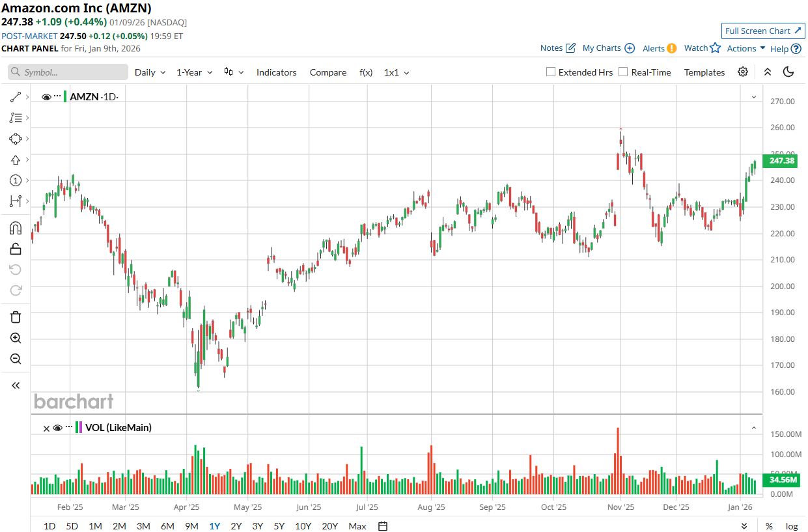808x532 pixels.
Task: Click the Full Screen Chart button
Action: (763, 31)
